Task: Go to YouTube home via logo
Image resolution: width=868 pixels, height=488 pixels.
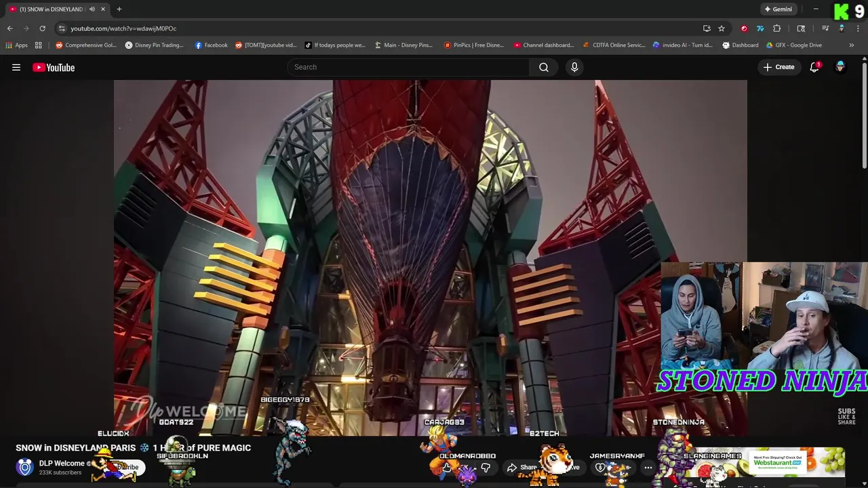Action: pos(54,67)
